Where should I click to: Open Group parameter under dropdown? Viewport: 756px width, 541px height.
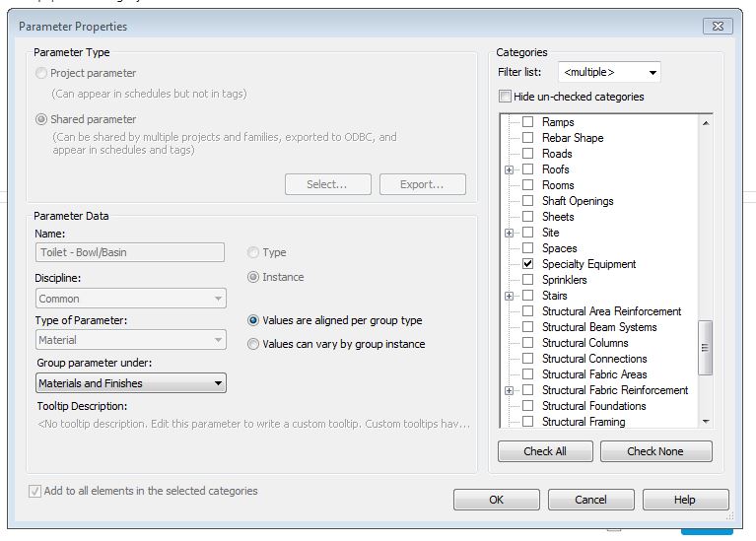pyautogui.click(x=131, y=383)
